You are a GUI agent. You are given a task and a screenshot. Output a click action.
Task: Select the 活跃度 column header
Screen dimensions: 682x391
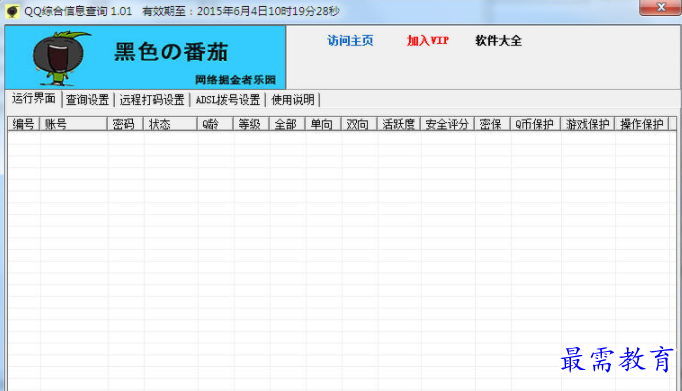[398, 124]
